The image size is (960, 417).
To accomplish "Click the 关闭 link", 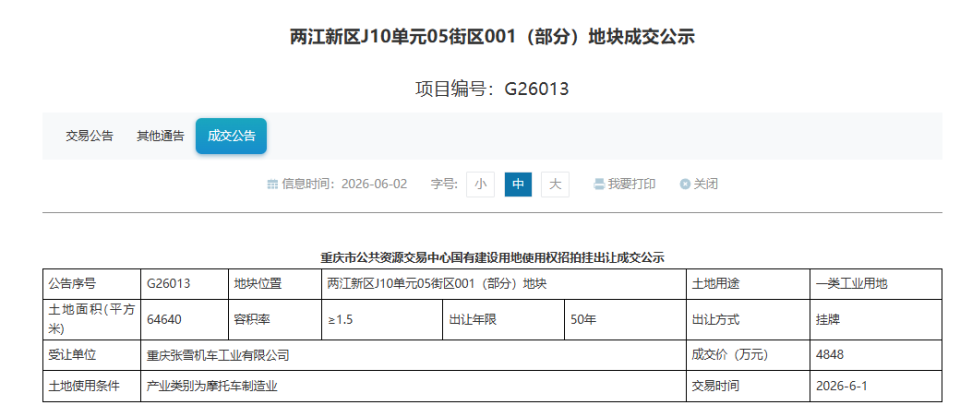I will click(705, 184).
